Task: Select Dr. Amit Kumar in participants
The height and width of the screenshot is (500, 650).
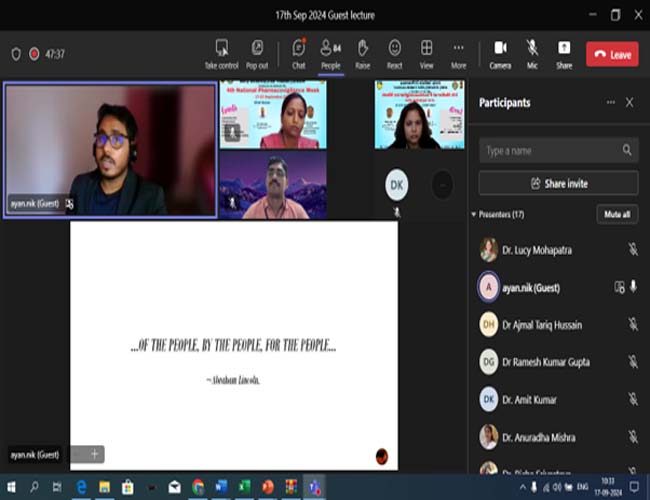Action: click(x=558, y=400)
